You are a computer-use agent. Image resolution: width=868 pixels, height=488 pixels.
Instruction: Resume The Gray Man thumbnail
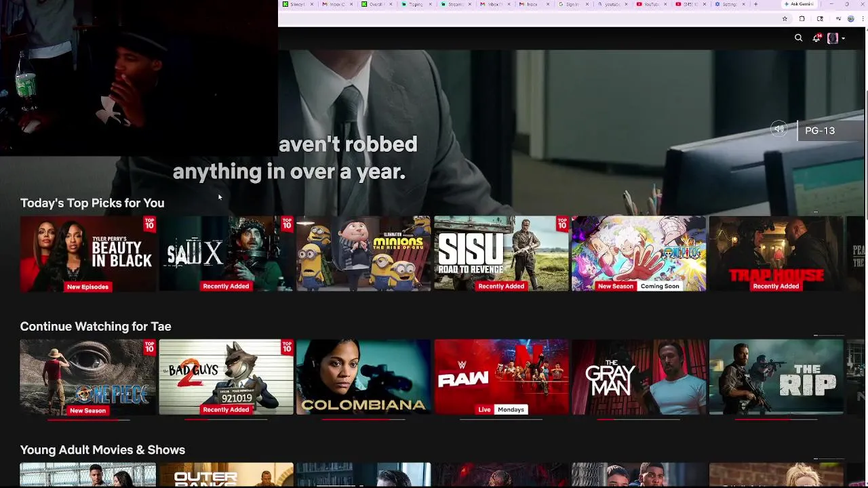click(639, 377)
